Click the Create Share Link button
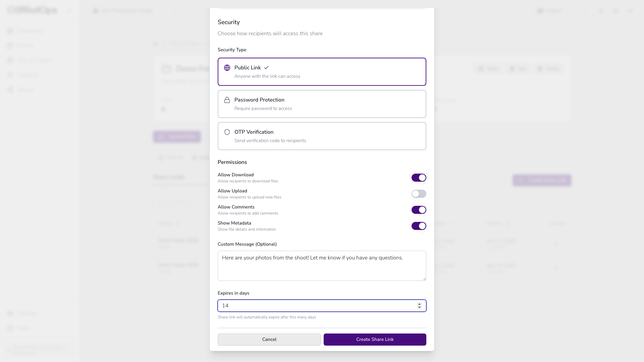This screenshot has width=644, height=362. pos(375,340)
